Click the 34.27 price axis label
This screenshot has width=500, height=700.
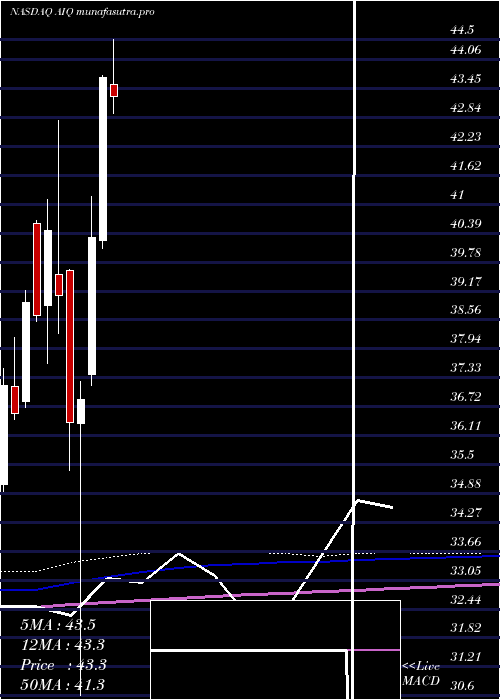tap(466, 512)
